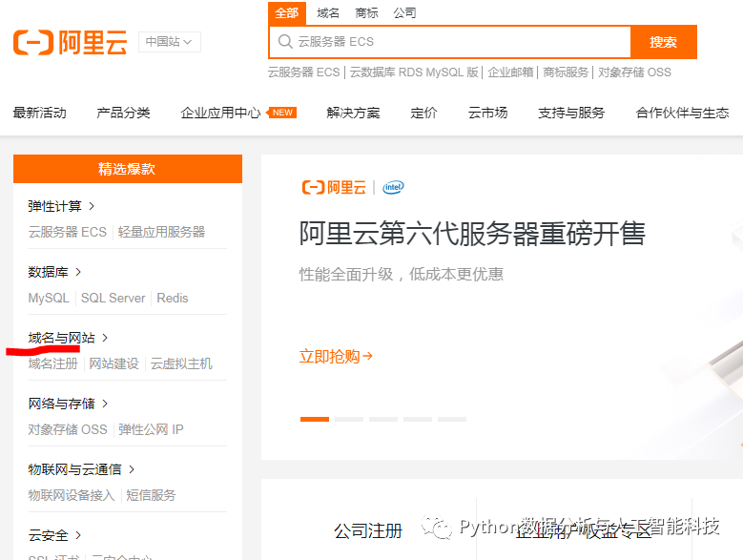This screenshot has height=560, width=743.
Task: Expand the 域名与网站 category arrow
Action: point(105,338)
